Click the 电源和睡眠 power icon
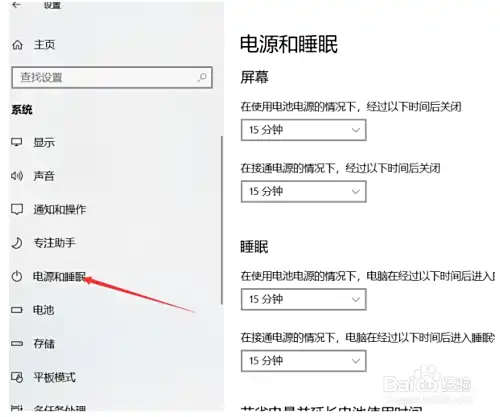 click(x=17, y=276)
